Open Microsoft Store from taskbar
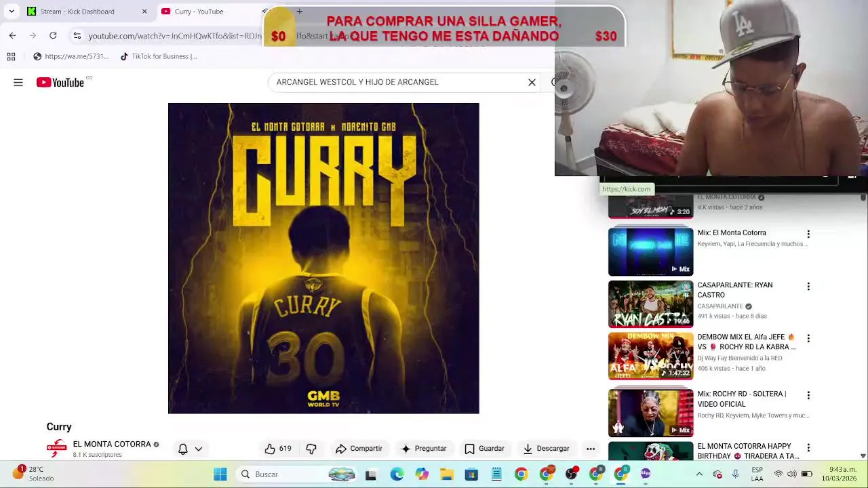Image resolution: width=868 pixels, height=488 pixels. click(471, 474)
